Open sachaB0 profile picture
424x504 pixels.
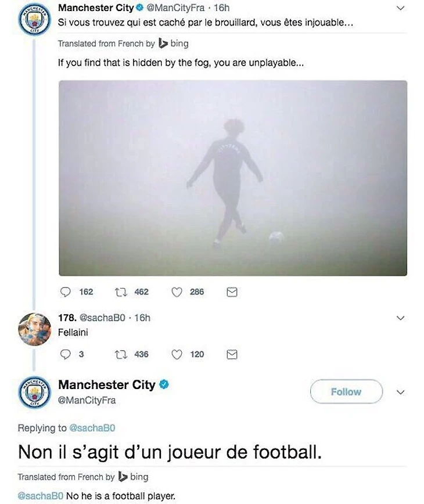click(x=35, y=329)
